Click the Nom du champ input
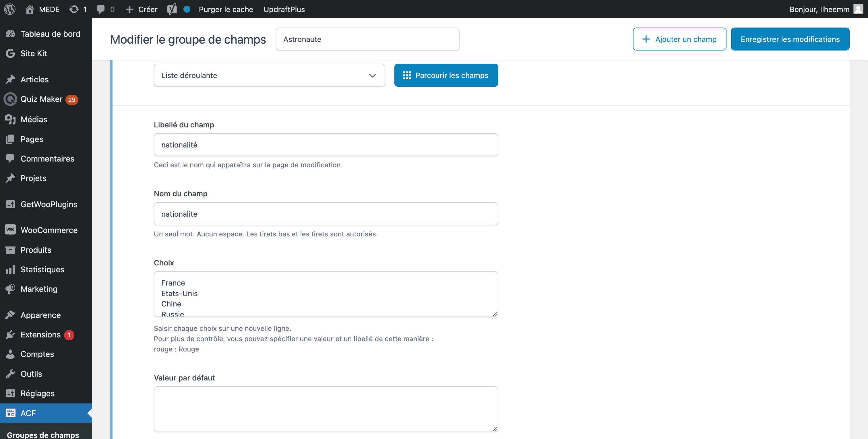The image size is (868, 439). pyautogui.click(x=325, y=213)
